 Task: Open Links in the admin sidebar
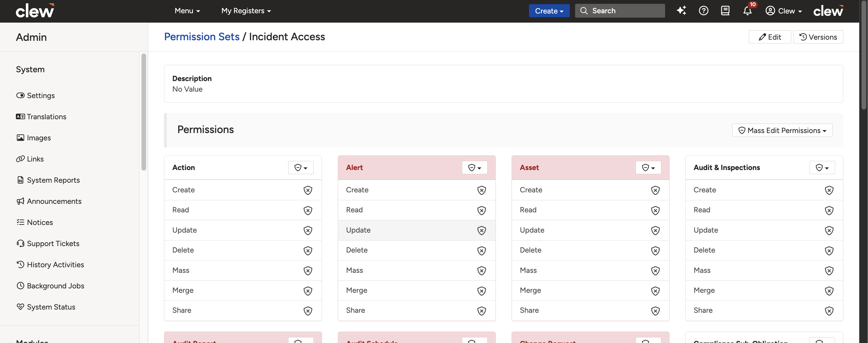coord(30,159)
